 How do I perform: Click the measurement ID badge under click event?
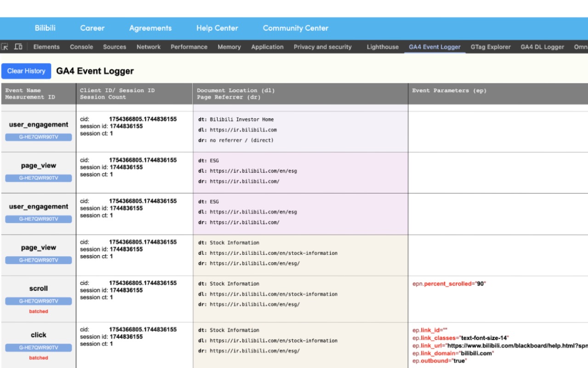point(39,348)
